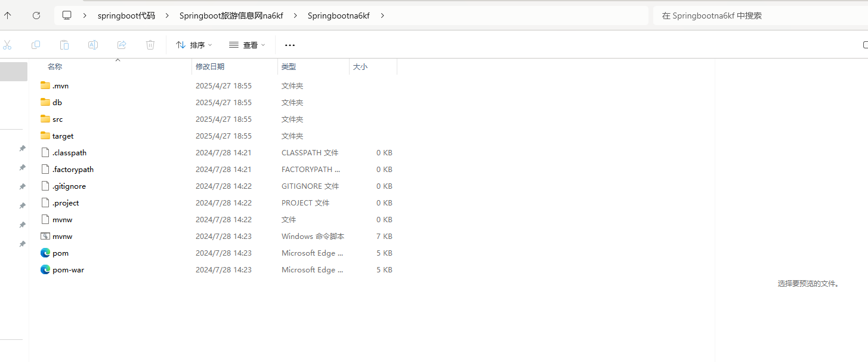Sort by 名称 column header
Screen dimensions: 868x362
click(x=55, y=67)
